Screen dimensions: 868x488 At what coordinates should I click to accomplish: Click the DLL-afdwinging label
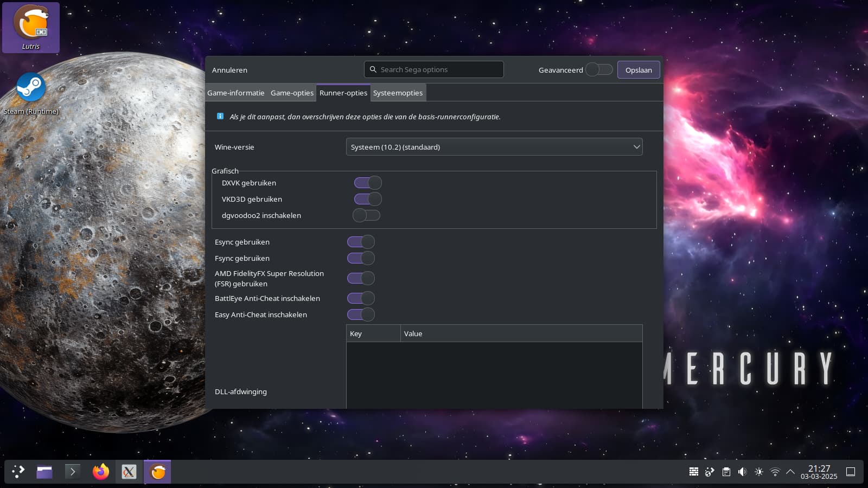pyautogui.click(x=241, y=391)
